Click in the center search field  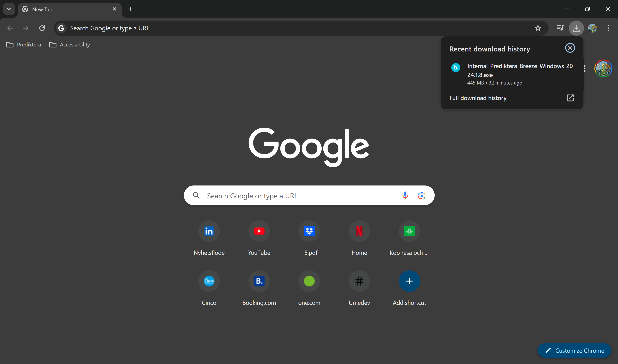click(295, 195)
